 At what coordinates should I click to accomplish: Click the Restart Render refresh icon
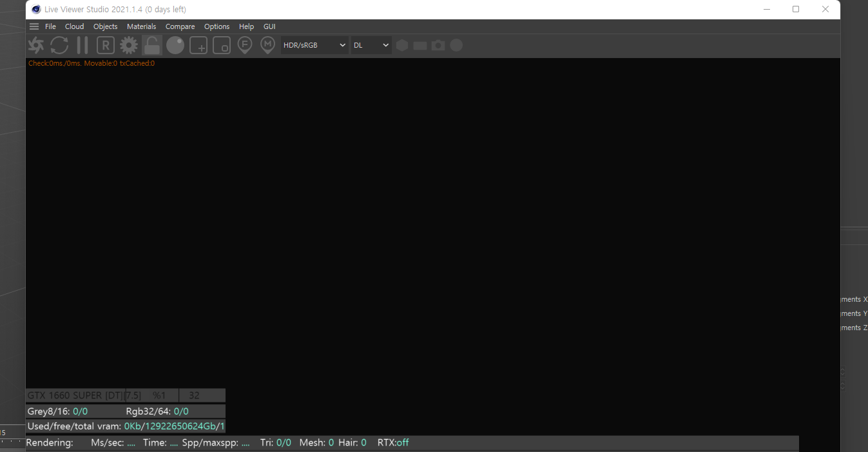[59, 45]
